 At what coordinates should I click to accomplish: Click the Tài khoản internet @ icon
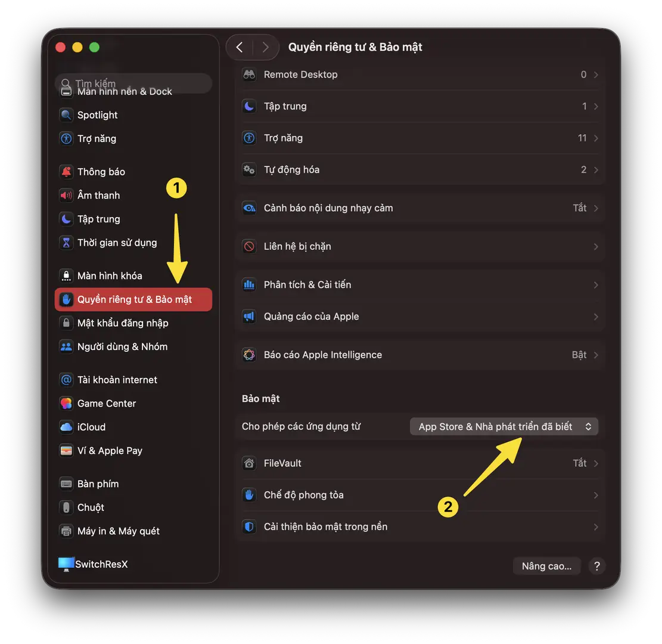click(x=66, y=379)
